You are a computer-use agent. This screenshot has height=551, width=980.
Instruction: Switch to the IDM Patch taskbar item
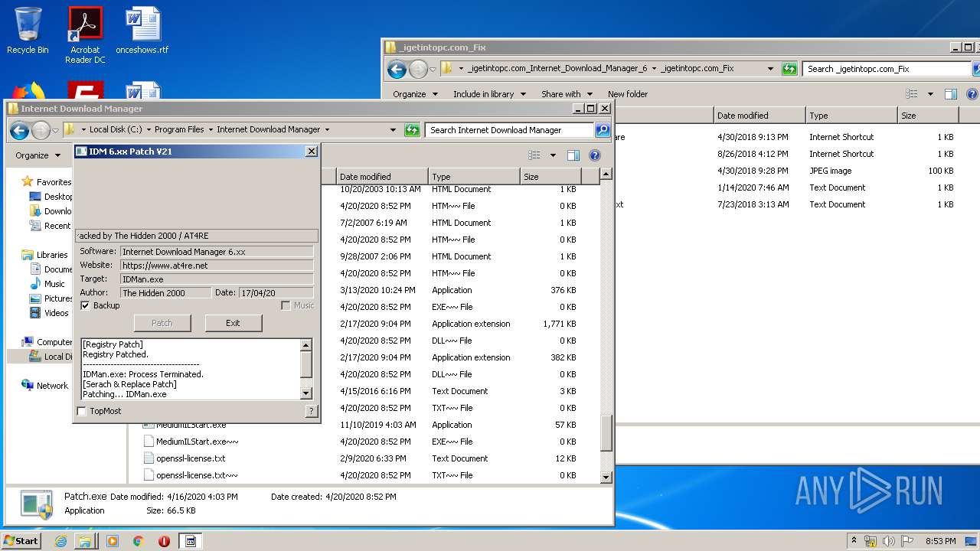coord(191,541)
